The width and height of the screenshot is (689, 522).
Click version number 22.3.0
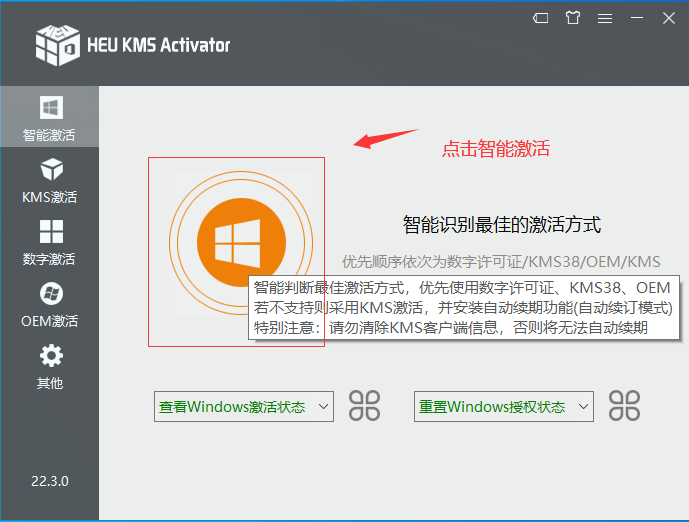click(x=50, y=481)
